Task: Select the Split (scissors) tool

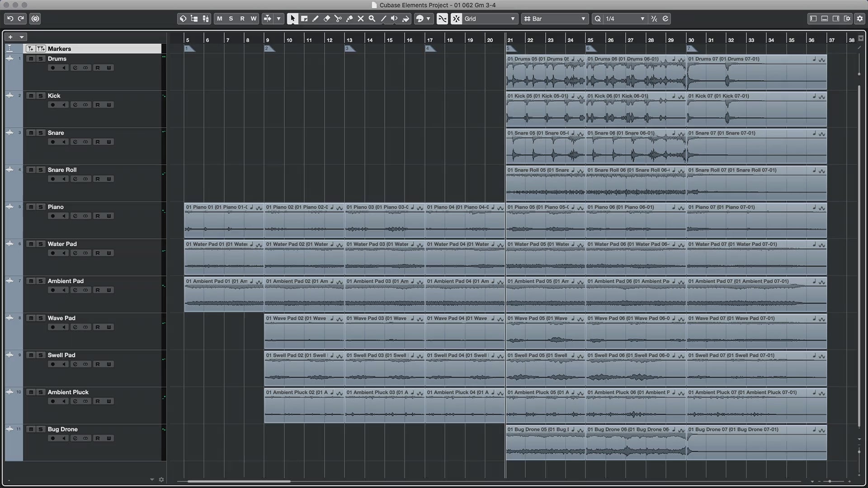Action: point(338,19)
